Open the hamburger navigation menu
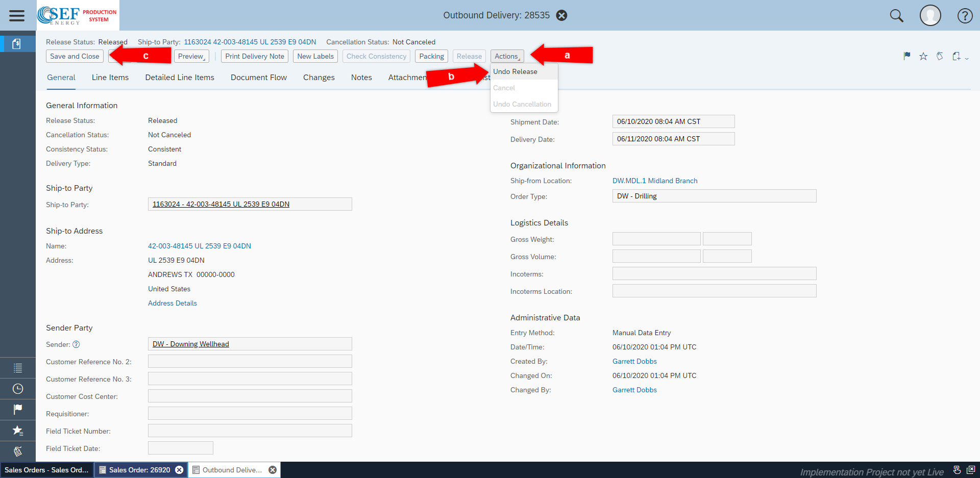The width and height of the screenshot is (980, 478). coord(17,15)
